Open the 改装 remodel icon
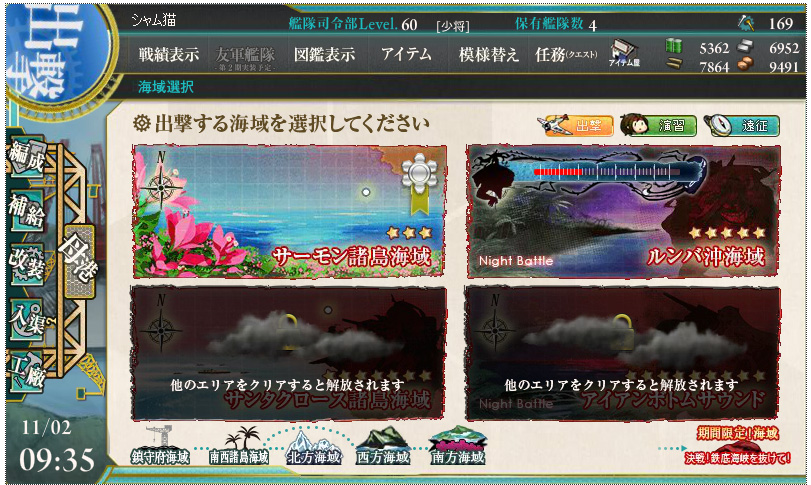811x485 pixels. point(26,265)
